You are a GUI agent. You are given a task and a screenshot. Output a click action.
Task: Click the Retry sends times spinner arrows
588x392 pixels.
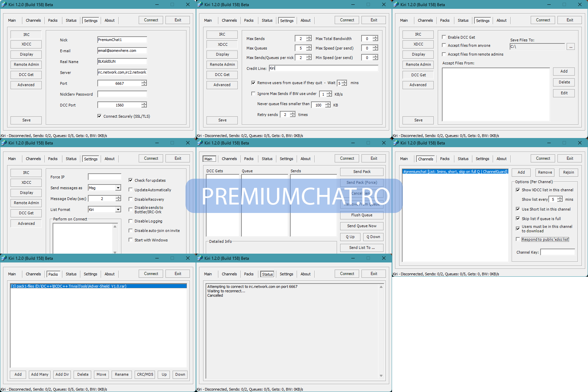[292, 114]
